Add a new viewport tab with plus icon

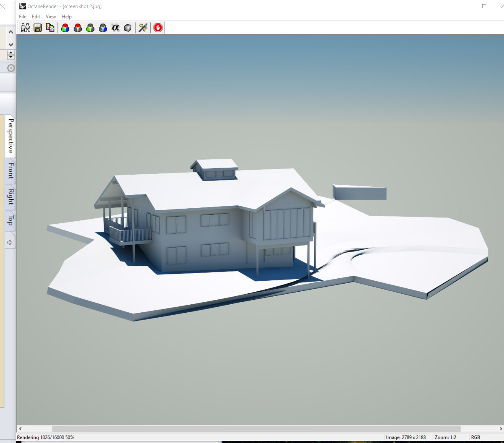point(10,242)
